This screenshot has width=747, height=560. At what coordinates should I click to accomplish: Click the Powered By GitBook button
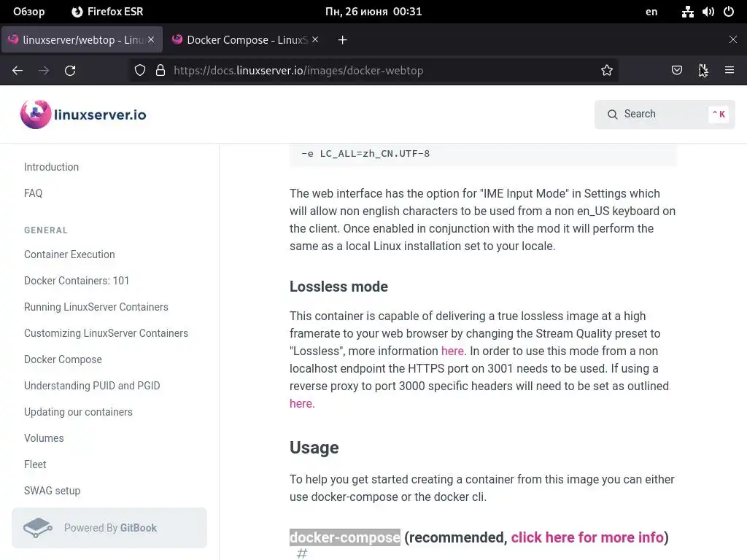(x=109, y=528)
